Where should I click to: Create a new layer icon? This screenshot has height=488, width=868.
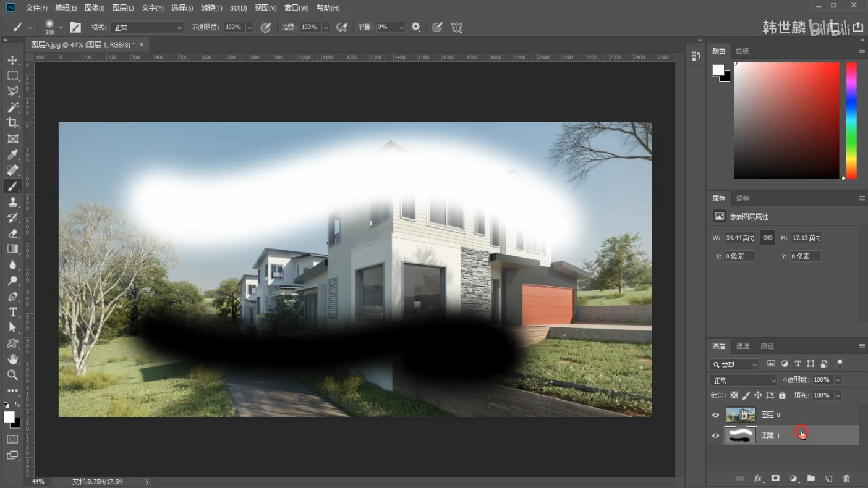829,478
